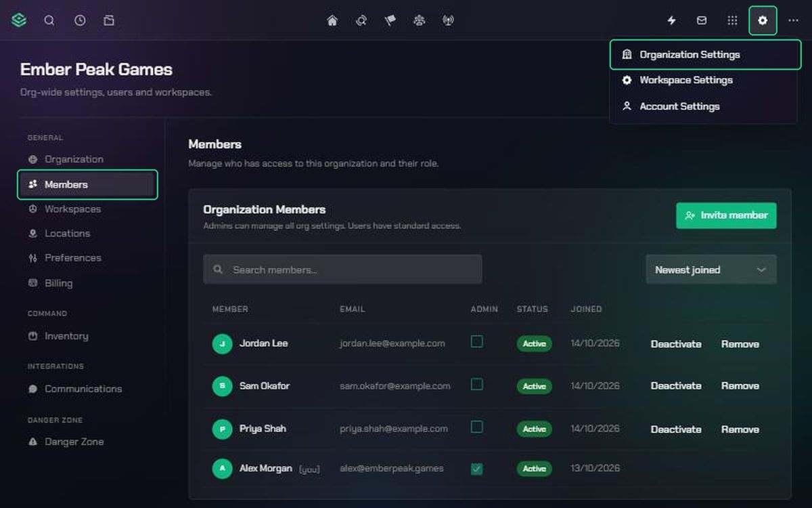
Task: Open the Members sidebar section
Action: coord(87,184)
